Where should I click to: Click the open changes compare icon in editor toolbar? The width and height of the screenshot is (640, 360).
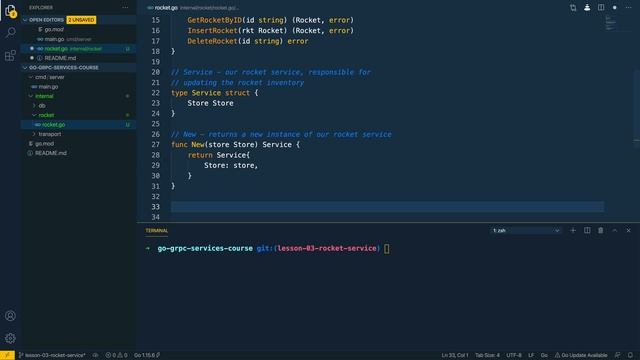(x=573, y=7)
